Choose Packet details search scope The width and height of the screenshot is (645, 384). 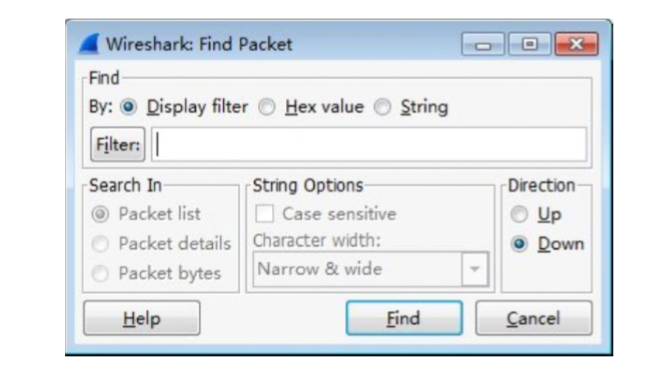[100, 244]
